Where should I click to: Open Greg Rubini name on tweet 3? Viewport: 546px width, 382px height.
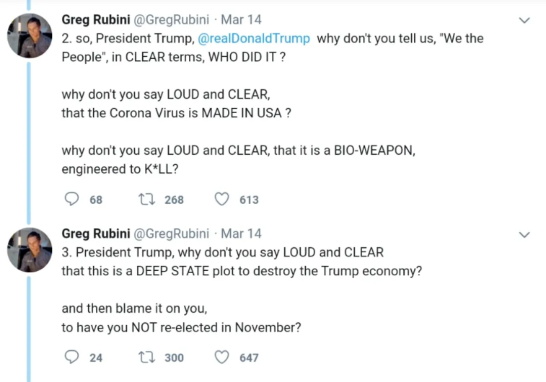click(x=96, y=234)
